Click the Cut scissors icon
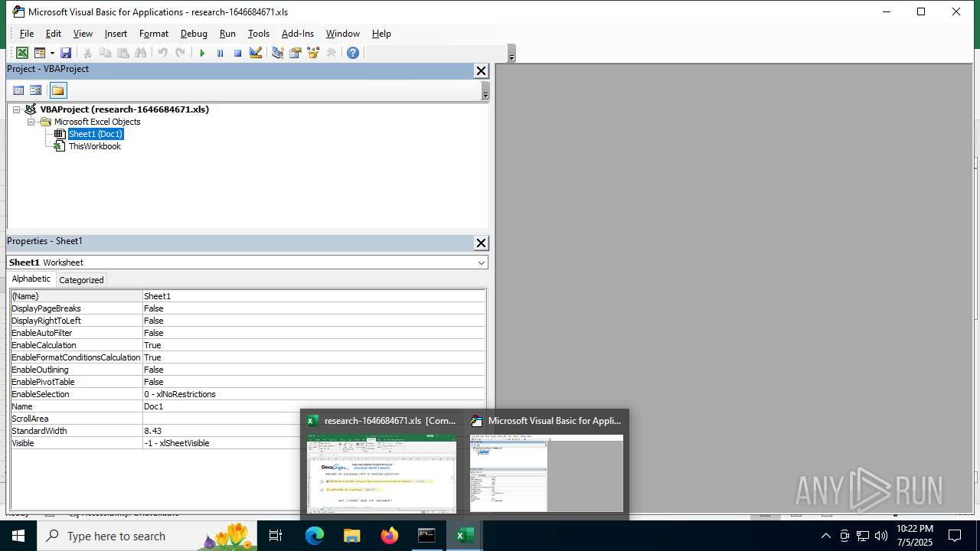The width and height of the screenshot is (980, 551). [x=88, y=53]
